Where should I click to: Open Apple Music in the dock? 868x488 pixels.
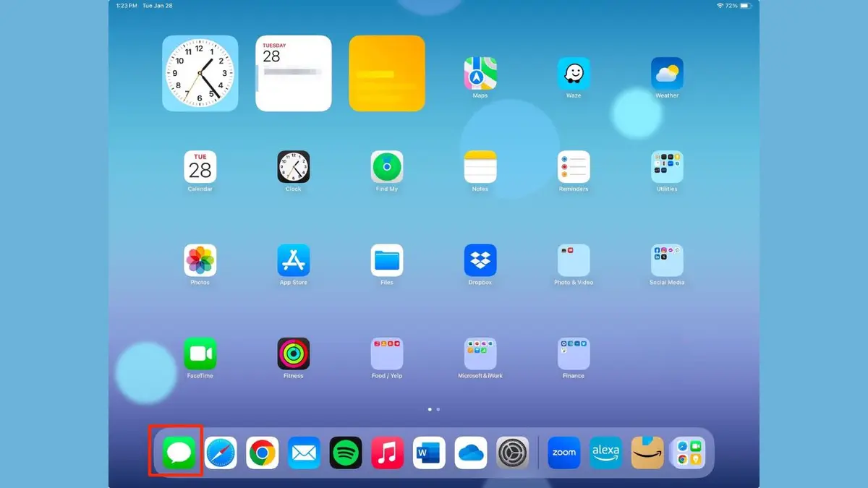coord(388,453)
